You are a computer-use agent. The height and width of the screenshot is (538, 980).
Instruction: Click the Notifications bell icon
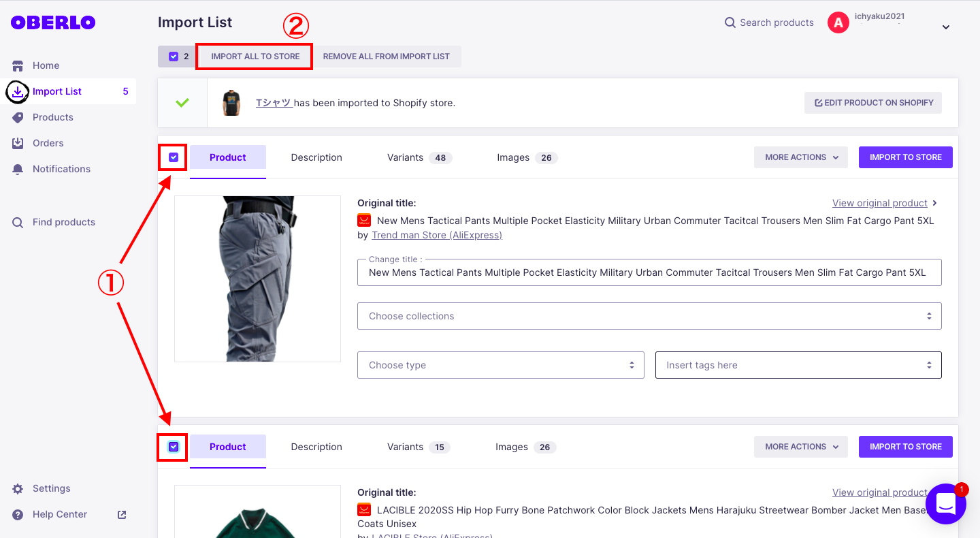(x=18, y=169)
